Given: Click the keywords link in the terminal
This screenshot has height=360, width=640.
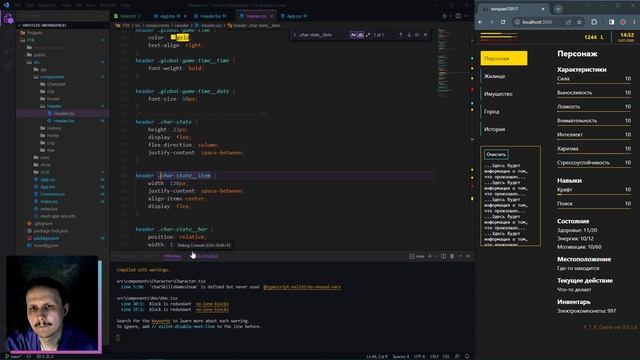Looking at the screenshot, I should pos(160,321).
